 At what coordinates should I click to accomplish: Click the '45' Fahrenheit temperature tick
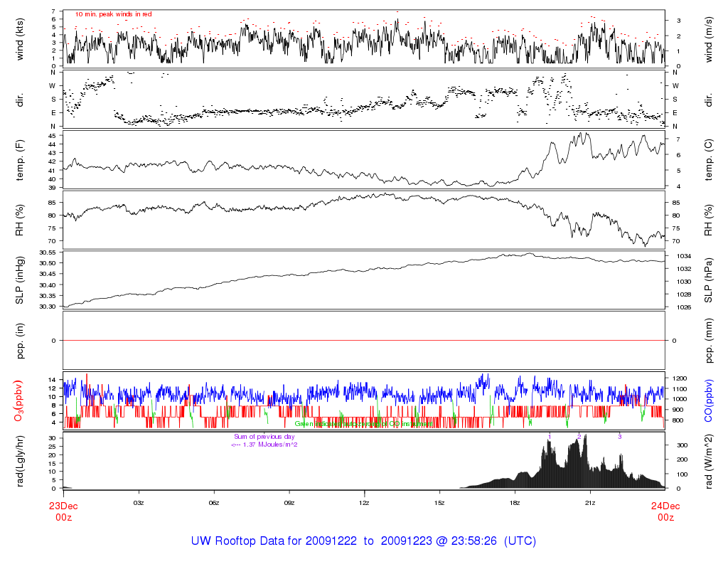[x=53, y=136]
